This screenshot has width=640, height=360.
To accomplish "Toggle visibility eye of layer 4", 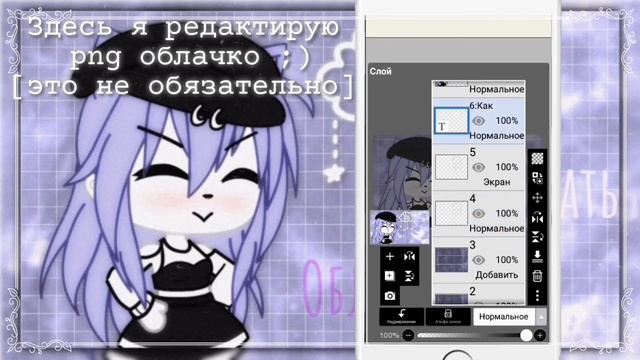I will (x=479, y=213).
